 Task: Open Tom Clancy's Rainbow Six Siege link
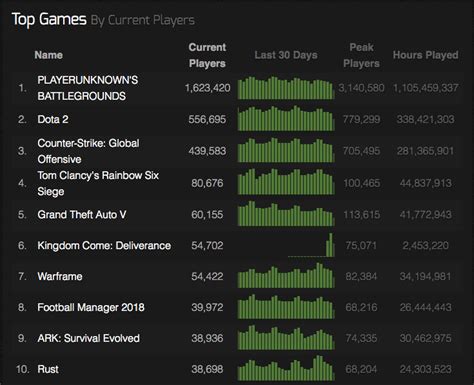pos(98,183)
